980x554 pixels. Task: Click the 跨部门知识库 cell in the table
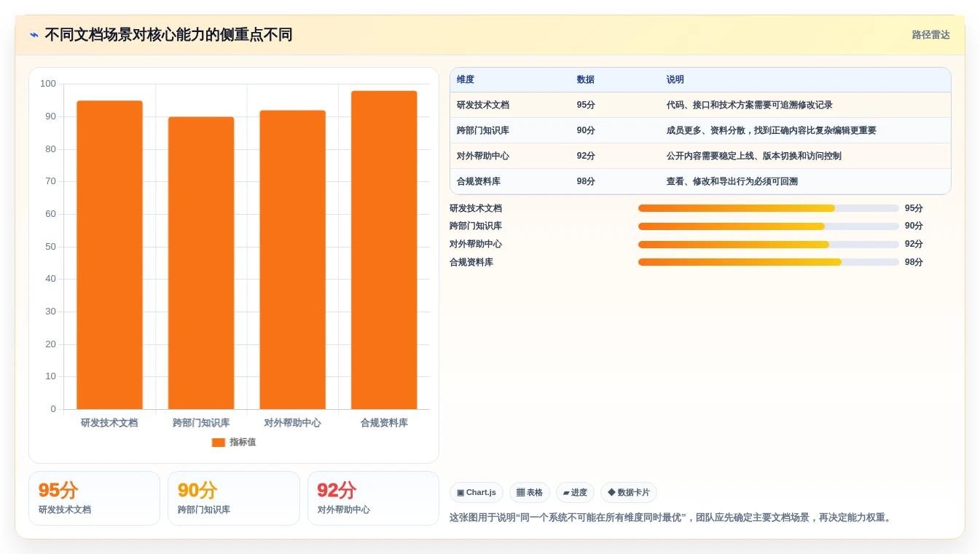click(x=483, y=130)
